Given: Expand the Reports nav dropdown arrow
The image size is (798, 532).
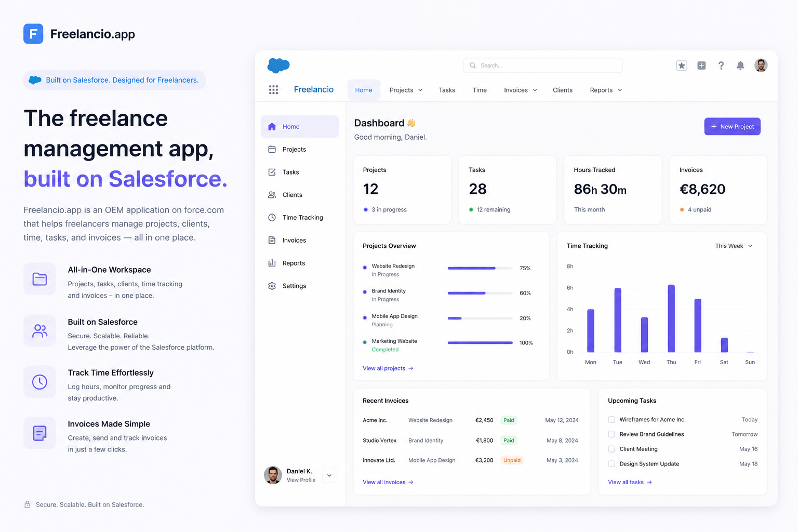Looking at the screenshot, I should point(620,90).
